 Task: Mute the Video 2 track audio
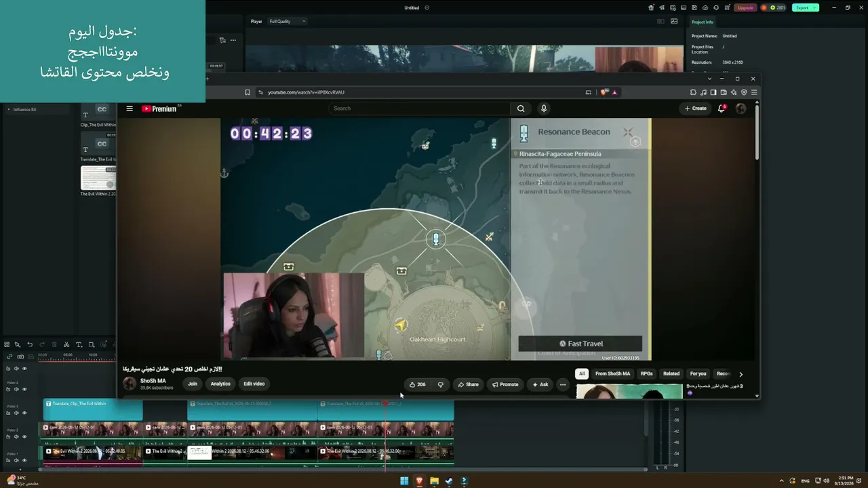click(16, 436)
